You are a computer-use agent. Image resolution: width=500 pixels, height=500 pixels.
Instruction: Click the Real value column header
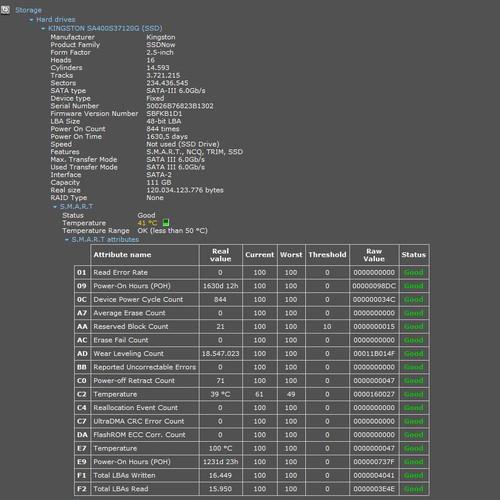point(221,255)
